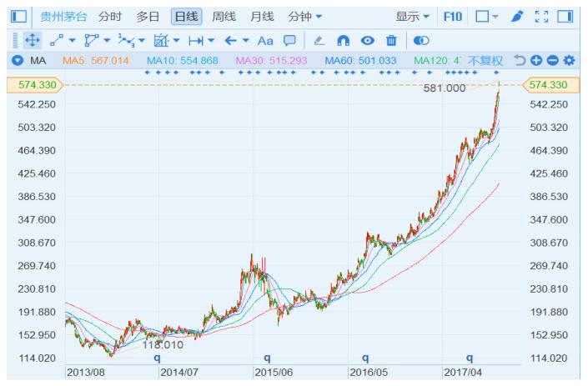Switch to the 日线 daily tab

pyautogui.click(x=186, y=17)
